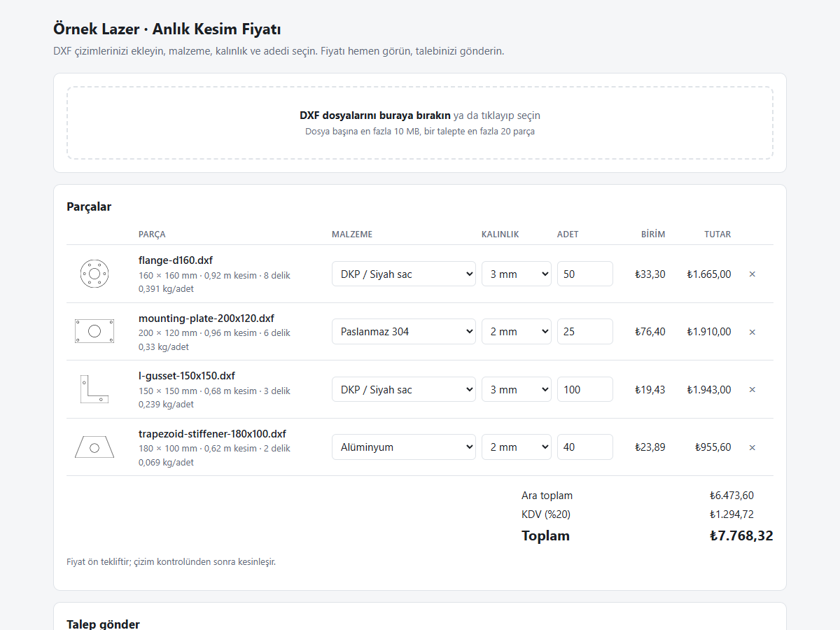Click the unit price ₺23,89
The width and height of the screenshot is (840, 630).
coord(650,447)
